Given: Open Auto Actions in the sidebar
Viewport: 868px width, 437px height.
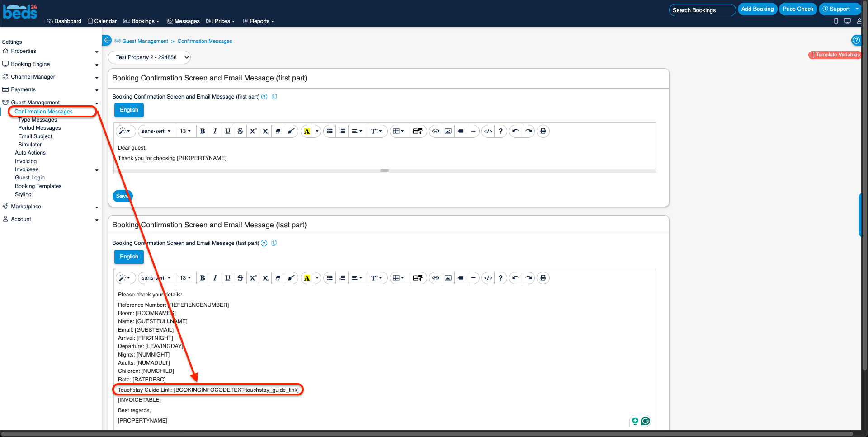Looking at the screenshot, I should point(30,153).
